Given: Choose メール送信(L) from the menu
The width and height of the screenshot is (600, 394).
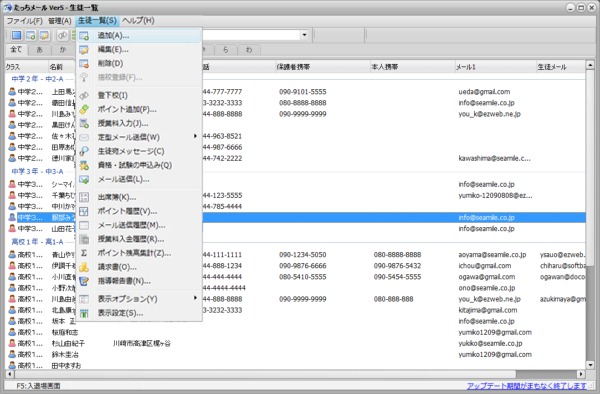Looking at the screenshot, I should [x=123, y=179].
